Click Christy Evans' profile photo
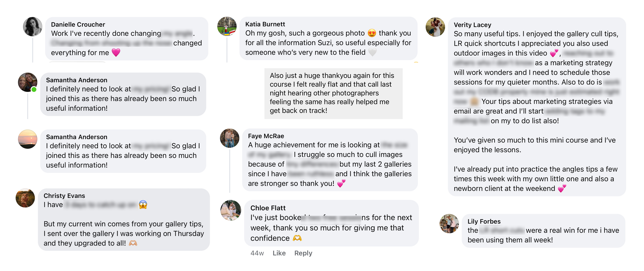This screenshot has width=644, height=271. tap(25, 198)
